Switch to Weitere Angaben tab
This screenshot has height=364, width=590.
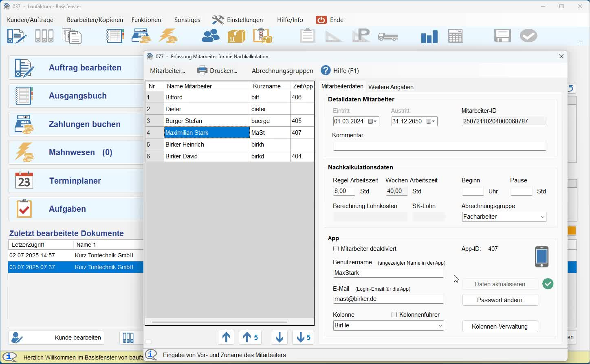click(390, 87)
